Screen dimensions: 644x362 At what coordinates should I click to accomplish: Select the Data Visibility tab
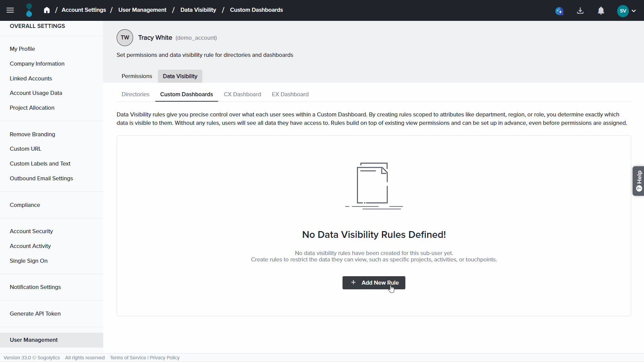coord(180,76)
